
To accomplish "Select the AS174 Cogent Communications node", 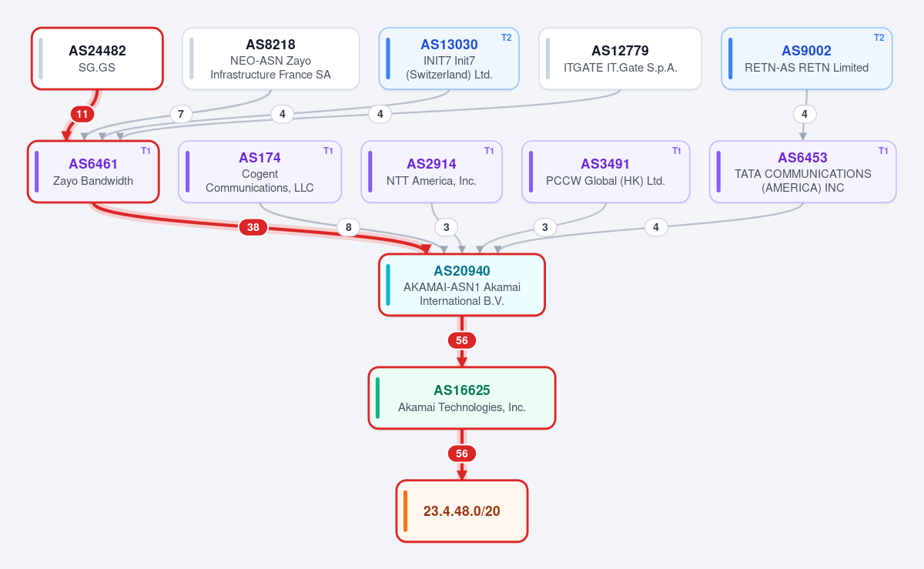I will point(259,172).
